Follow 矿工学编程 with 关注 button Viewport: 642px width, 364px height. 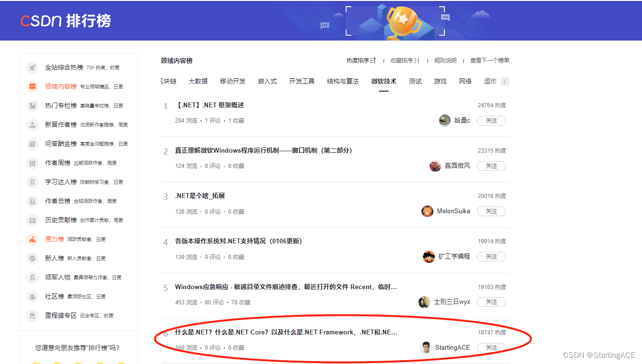(x=491, y=257)
